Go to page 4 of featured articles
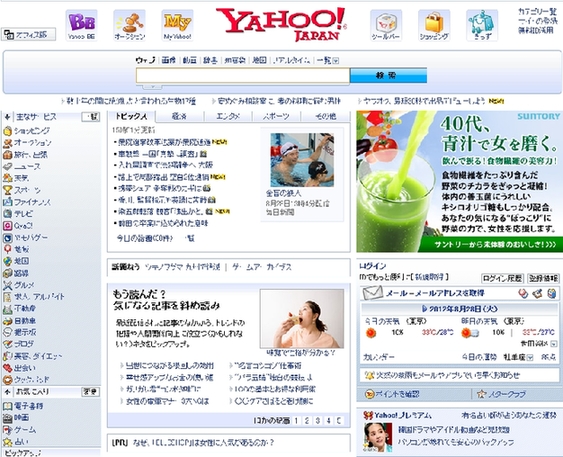This screenshot has height=457, width=563. pos(328,420)
